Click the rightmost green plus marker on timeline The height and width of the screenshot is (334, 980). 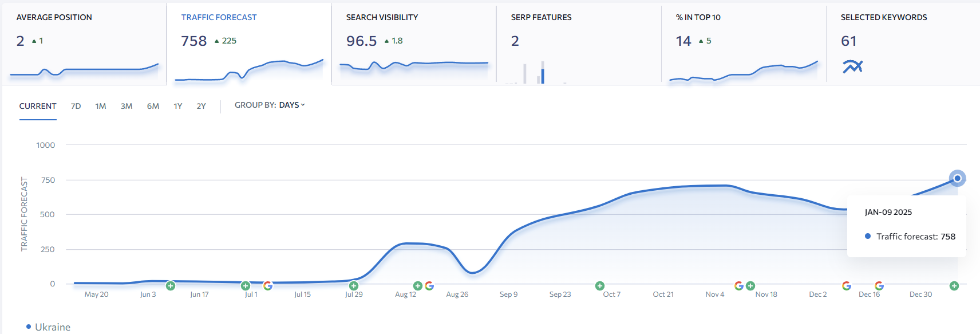coord(954,286)
